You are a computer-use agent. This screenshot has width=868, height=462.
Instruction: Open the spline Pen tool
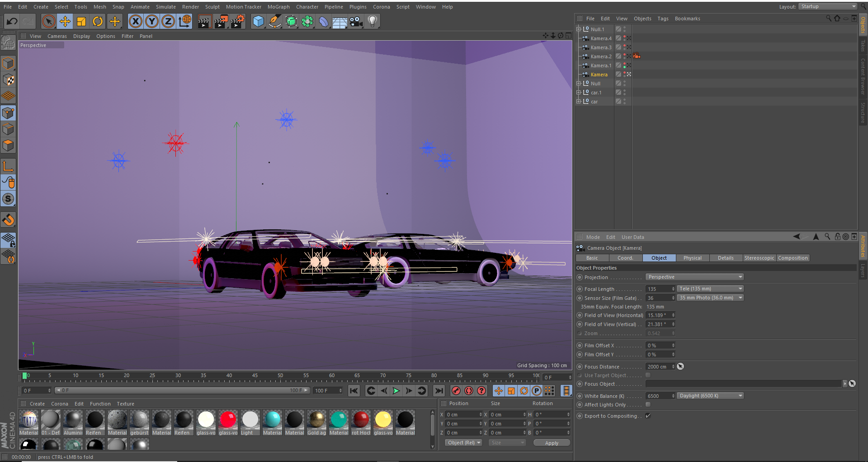point(274,21)
